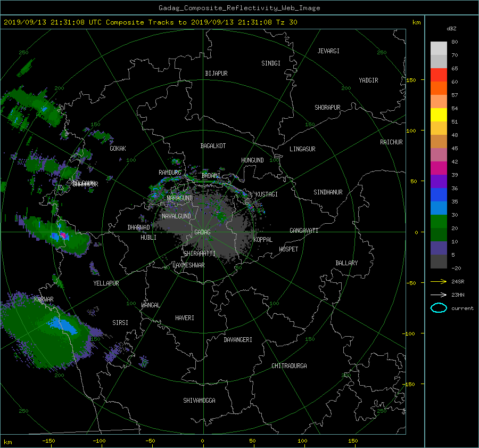Click the 150 tick on right km axis

click(411, 80)
